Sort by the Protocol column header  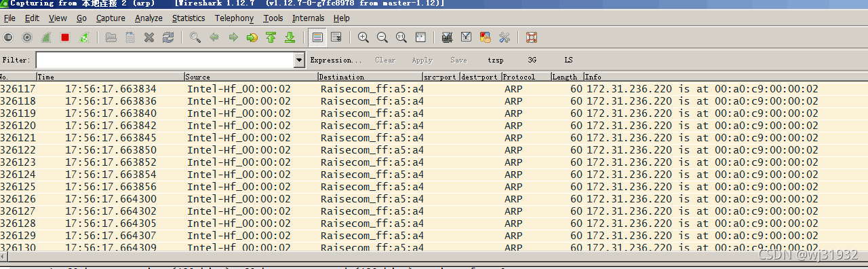tap(526, 77)
